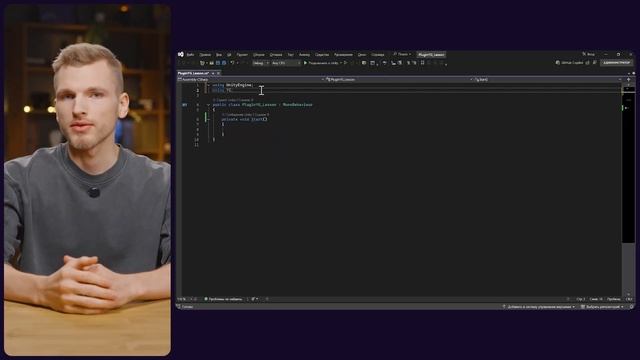The image size is (640, 360).
Task: Open the PluginYG_Lesson class navigation dropdown
Action: pyautogui.click(x=399, y=80)
